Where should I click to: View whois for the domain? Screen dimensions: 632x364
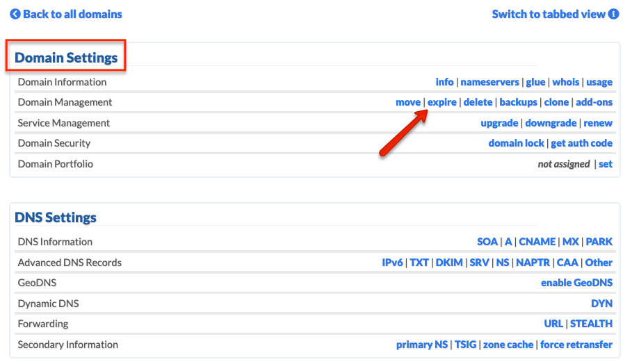[565, 82]
